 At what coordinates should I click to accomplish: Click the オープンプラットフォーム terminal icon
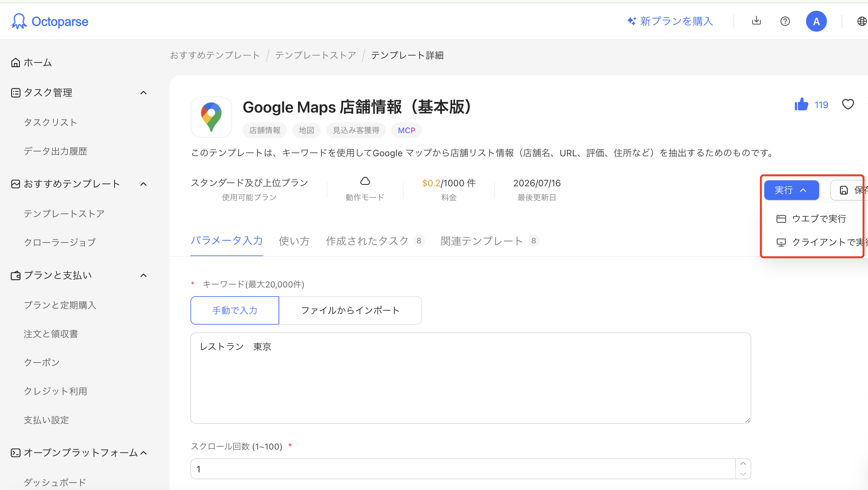tap(16, 452)
